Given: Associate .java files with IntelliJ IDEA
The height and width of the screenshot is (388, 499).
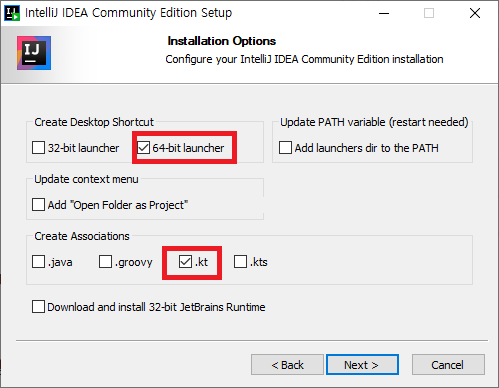Looking at the screenshot, I should click(38, 262).
